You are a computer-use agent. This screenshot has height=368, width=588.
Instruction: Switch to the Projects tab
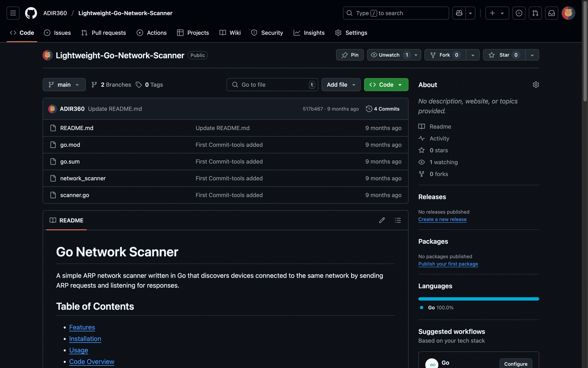[193, 33]
